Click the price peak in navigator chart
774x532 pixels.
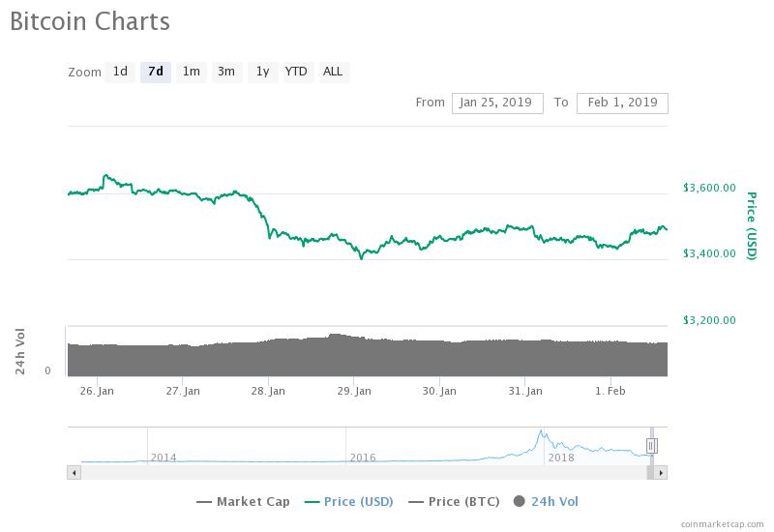coord(541,431)
